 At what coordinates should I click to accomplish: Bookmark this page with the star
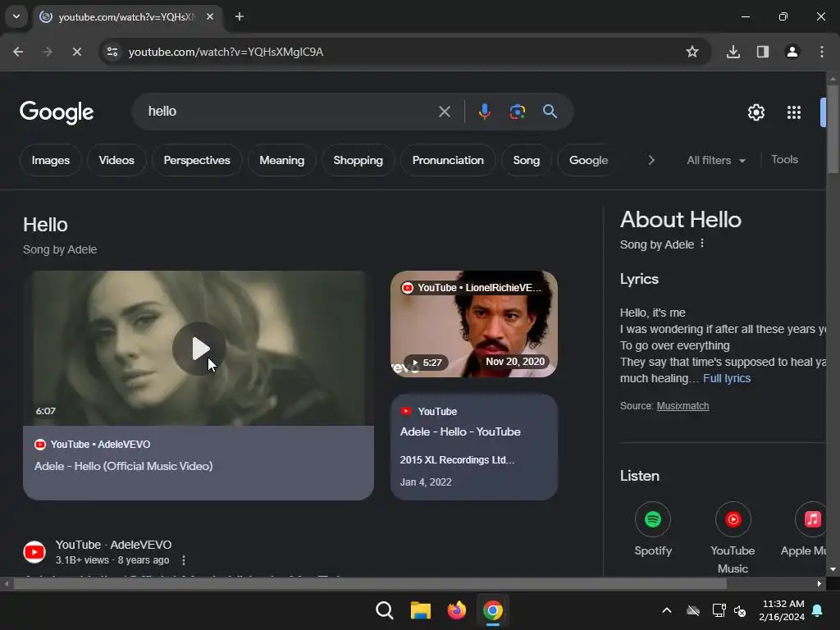click(x=692, y=52)
